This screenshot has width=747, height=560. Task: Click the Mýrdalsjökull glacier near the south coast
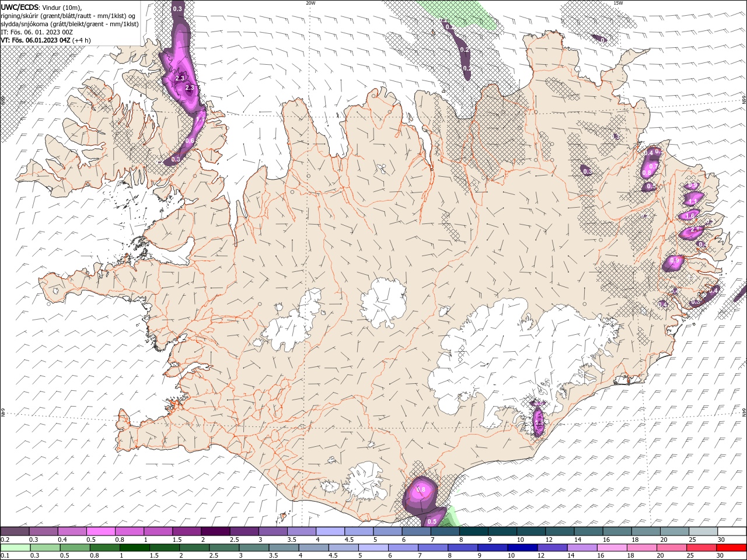(365, 482)
